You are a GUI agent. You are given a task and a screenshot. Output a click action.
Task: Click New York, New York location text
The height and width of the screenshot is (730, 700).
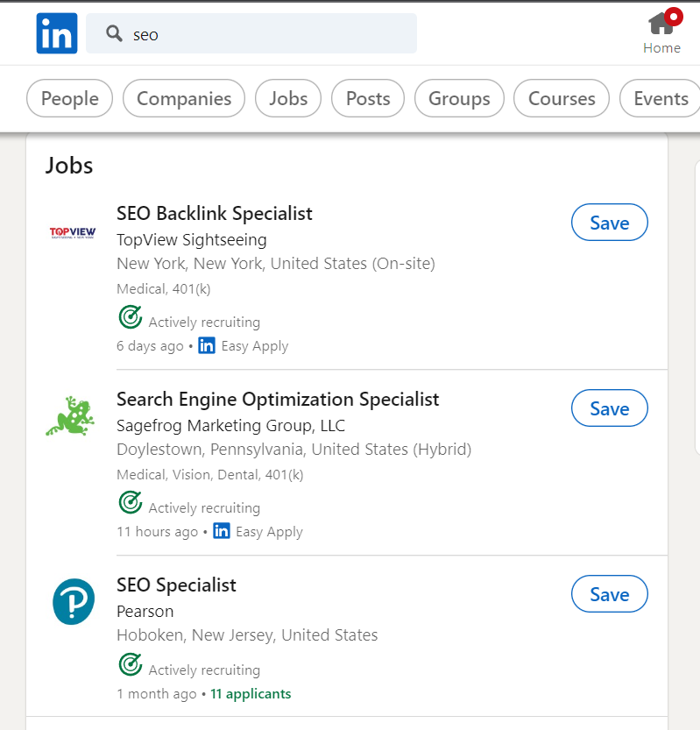tap(275, 264)
